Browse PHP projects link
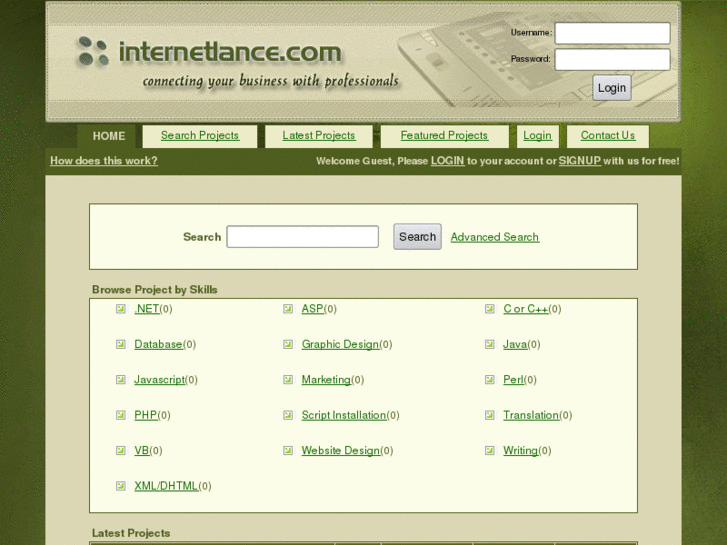Screen dimensions: 727x545 coord(146,415)
